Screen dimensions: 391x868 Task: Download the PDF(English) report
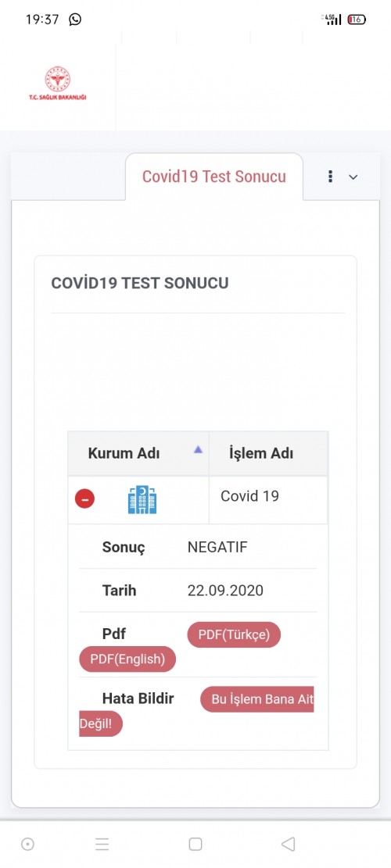(127, 659)
